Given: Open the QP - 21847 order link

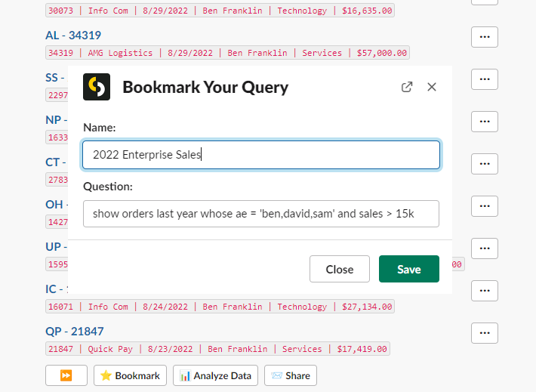Looking at the screenshot, I should [x=74, y=332].
